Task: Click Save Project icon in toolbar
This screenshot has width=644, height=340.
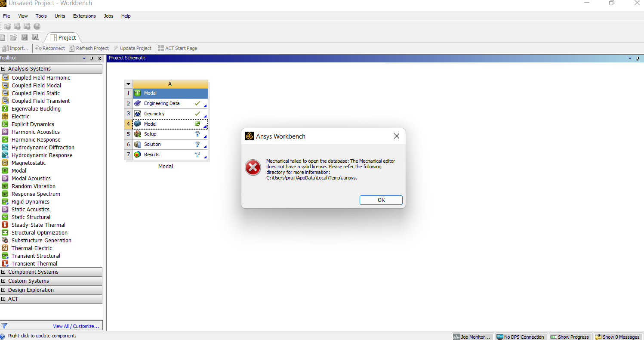Action: [x=25, y=37]
